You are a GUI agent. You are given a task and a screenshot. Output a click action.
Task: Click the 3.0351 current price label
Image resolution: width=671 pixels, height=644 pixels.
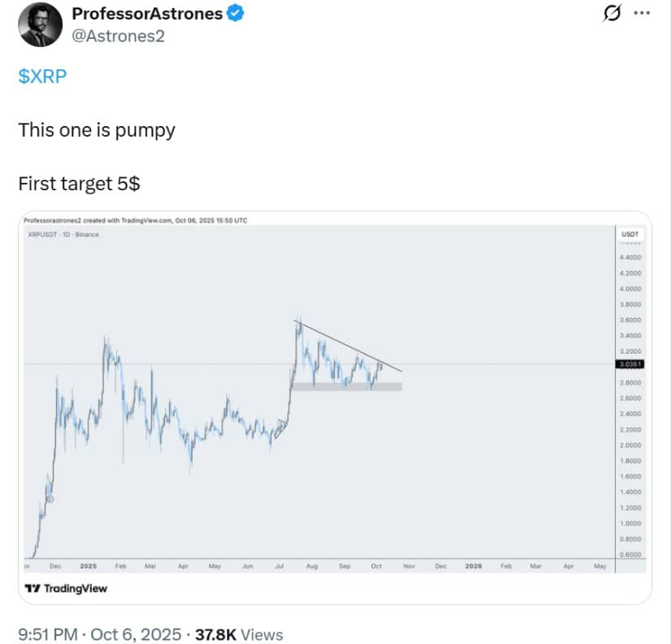tap(630, 365)
